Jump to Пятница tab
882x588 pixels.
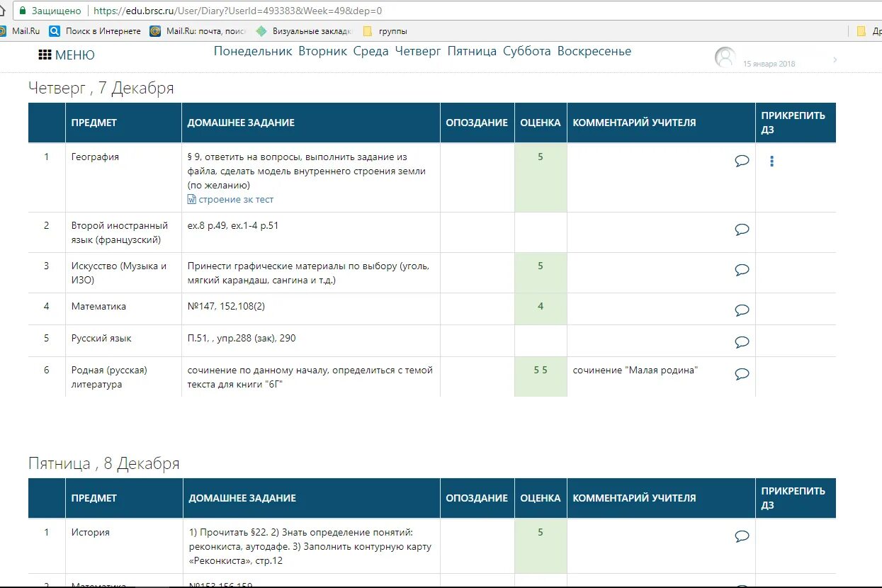[x=472, y=51]
